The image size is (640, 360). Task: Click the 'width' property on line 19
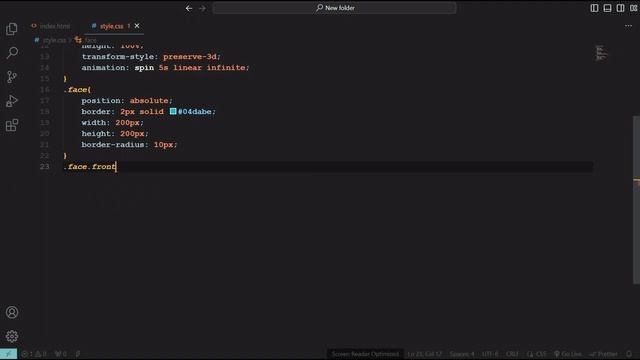pyautogui.click(x=93, y=122)
